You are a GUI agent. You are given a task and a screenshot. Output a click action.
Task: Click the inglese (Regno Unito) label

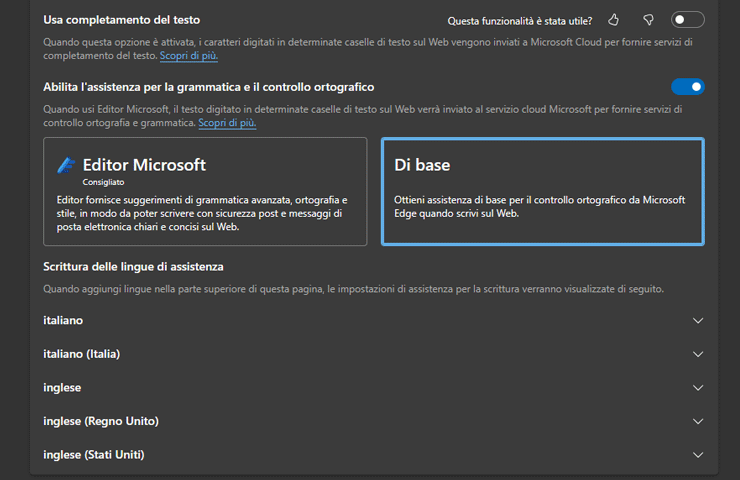pos(101,421)
